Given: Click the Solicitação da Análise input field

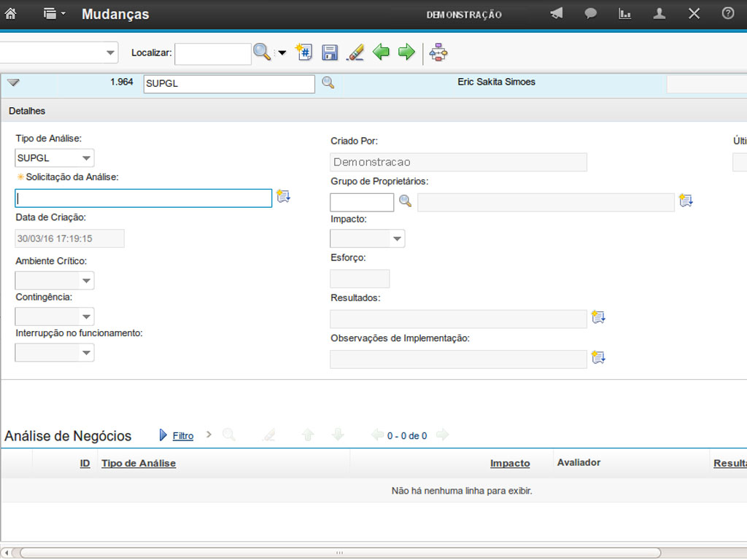Looking at the screenshot, I should (x=143, y=198).
